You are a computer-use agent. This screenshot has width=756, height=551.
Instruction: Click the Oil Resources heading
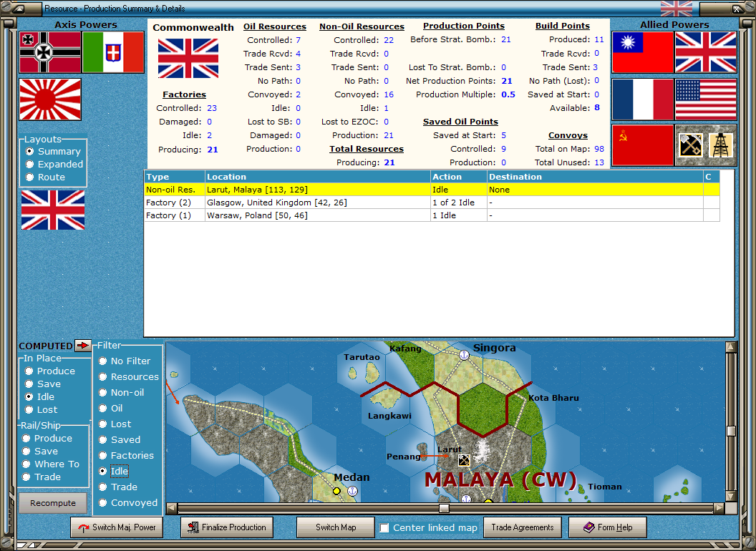(275, 26)
